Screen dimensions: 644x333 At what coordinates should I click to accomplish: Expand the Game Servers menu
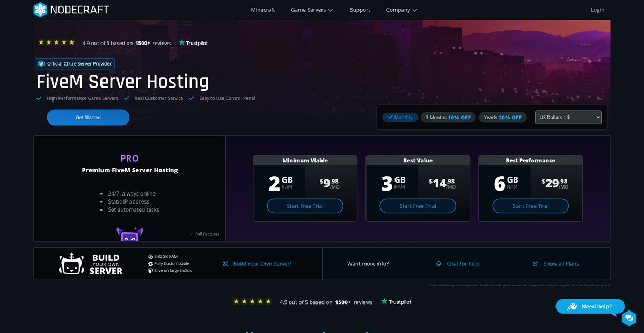(x=312, y=10)
